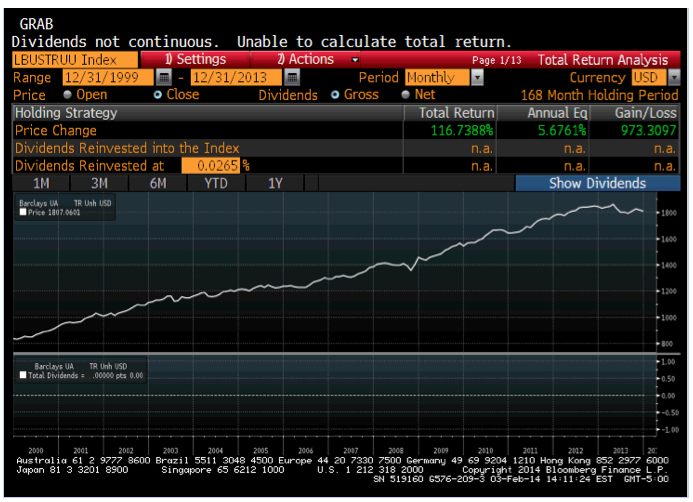Image resolution: width=693 pixels, height=502 pixels.
Task: Select Gross dividends radio option
Action: click(335, 95)
